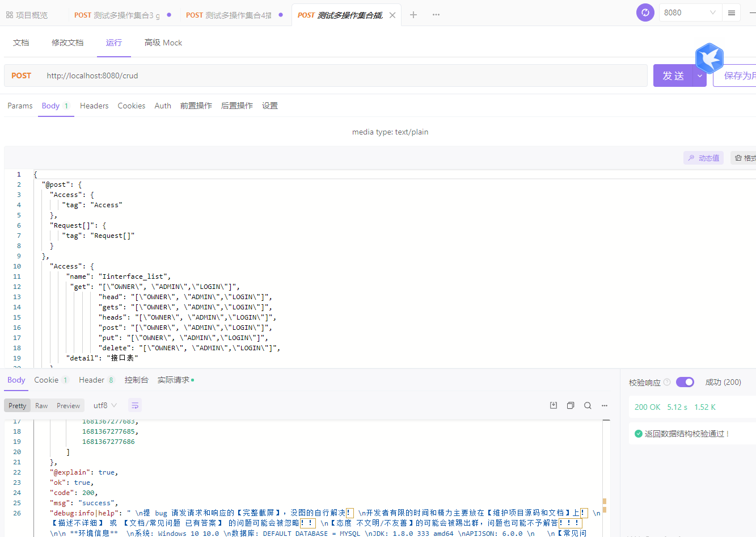Image resolution: width=756 pixels, height=537 pixels.
Task: Toggle the 校验响应 switch
Action: click(x=685, y=382)
